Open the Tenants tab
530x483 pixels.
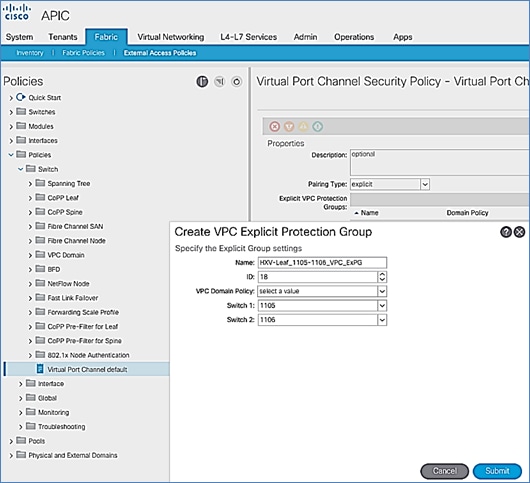click(63, 37)
